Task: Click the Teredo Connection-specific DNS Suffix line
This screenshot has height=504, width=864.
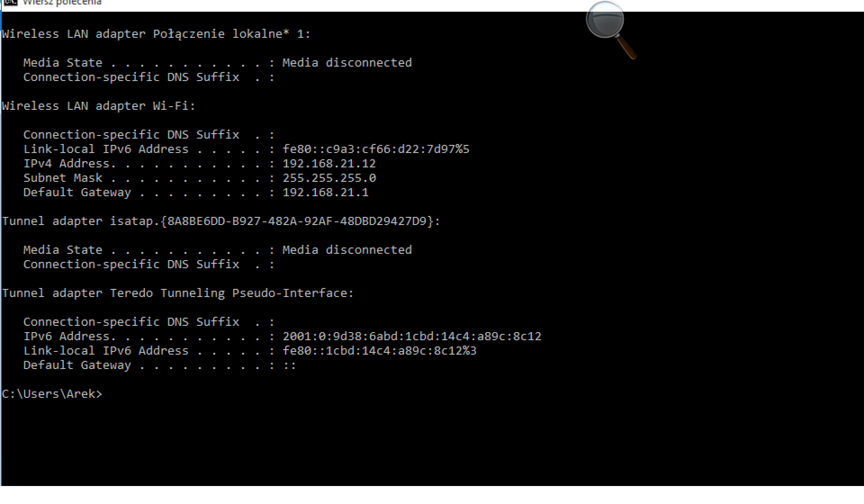Action: pos(149,322)
